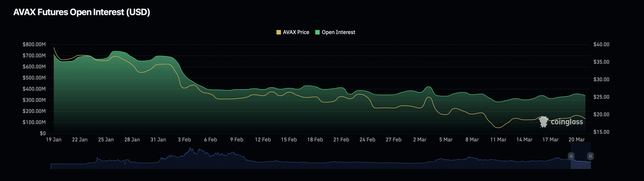Click the 3 Feb date label
Viewport: 644px width, 181px height.
[x=184, y=140]
